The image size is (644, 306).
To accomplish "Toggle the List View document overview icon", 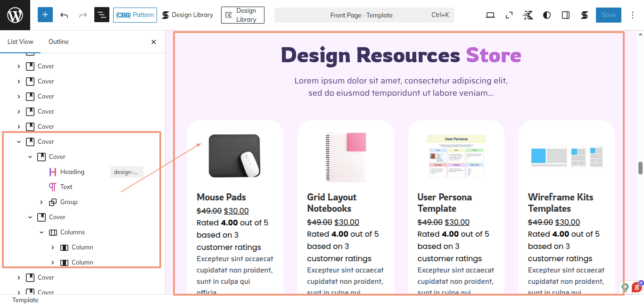I will point(101,15).
